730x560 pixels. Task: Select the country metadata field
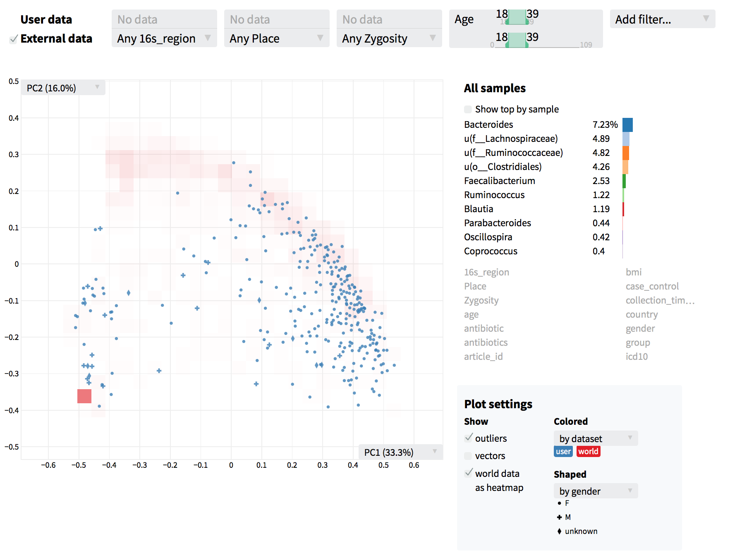point(641,314)
